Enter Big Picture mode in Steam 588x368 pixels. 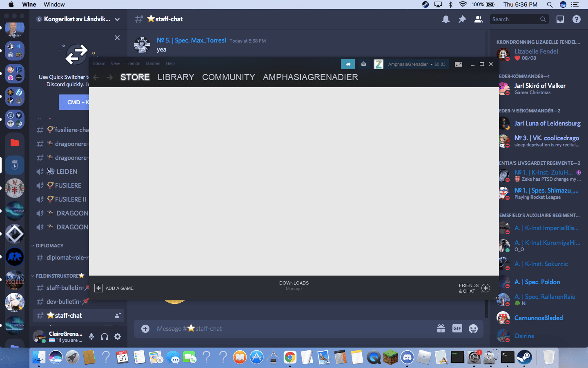click(x=458, y=64)
